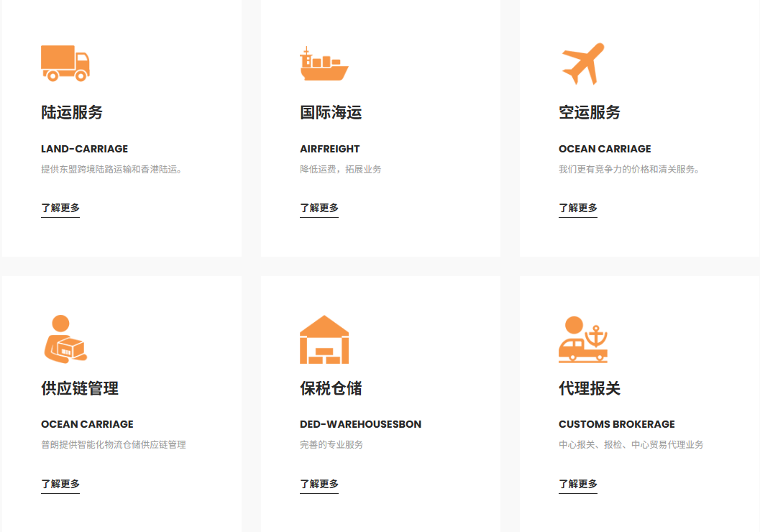Open the 了解更多 link under 国际海运
760x532 pixels.
pos(319,208)
